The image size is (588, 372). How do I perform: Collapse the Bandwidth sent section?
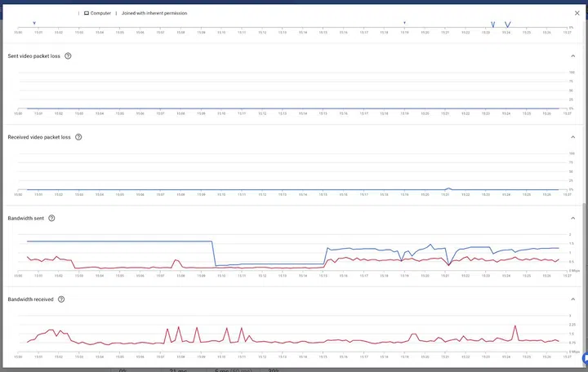click(573, 219)
